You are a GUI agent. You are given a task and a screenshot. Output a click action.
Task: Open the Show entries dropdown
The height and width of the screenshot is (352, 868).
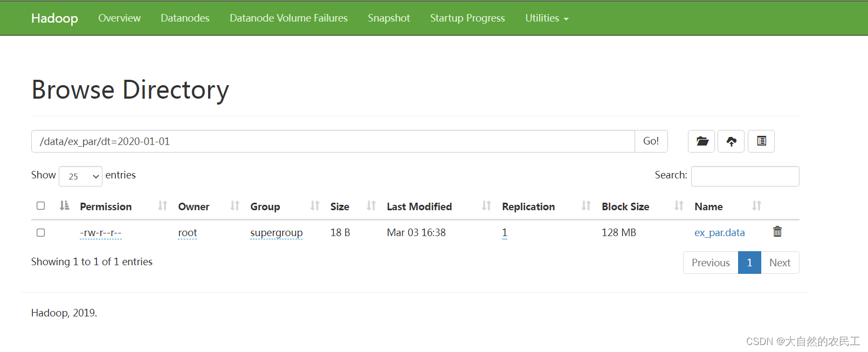click(x=80, y=176)
